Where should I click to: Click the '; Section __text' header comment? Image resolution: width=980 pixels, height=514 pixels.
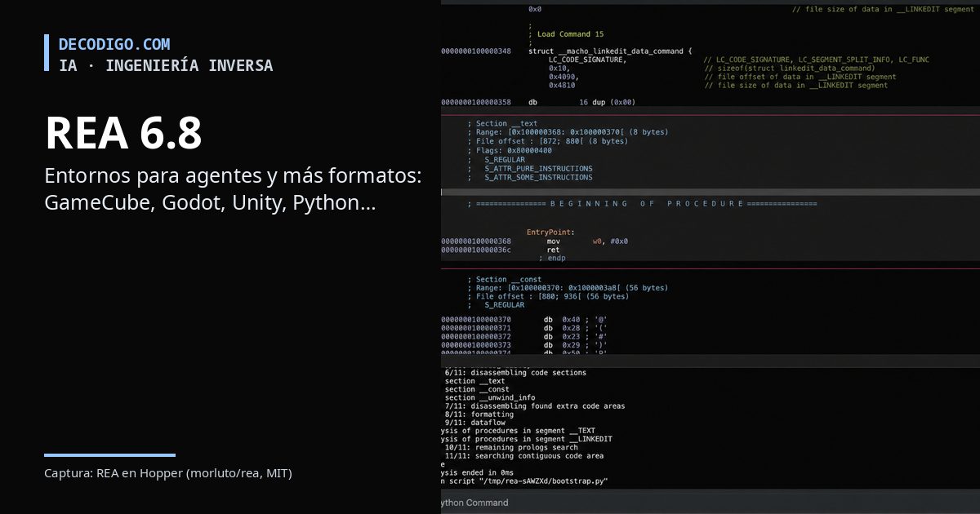pos(502,124)
